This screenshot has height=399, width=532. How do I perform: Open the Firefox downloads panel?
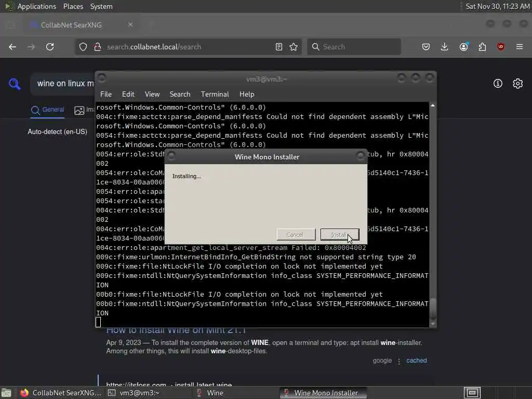click(x=445, y=47)
